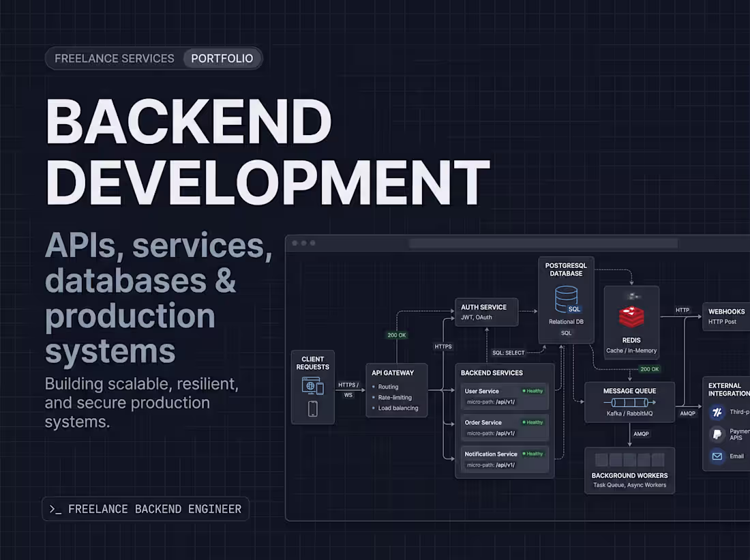
Task: Click the Cache / In-Memory caption
Action: point(631,351)
